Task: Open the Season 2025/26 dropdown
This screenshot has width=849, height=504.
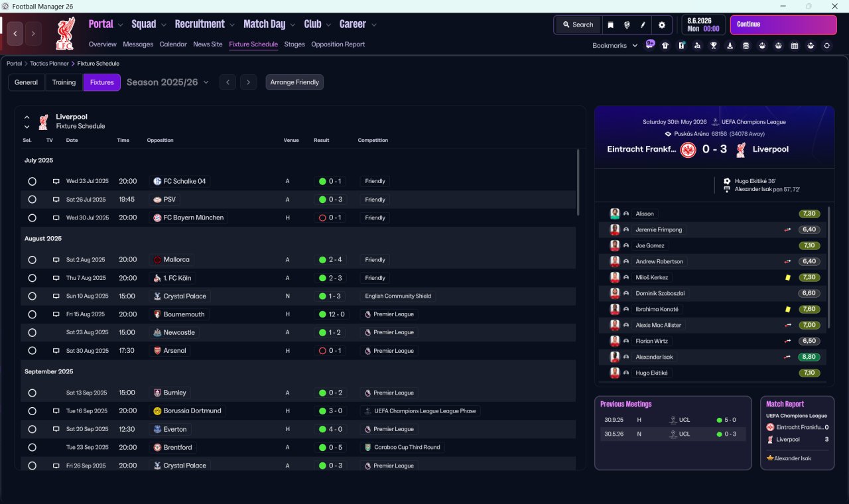Action: coord(168,82)
